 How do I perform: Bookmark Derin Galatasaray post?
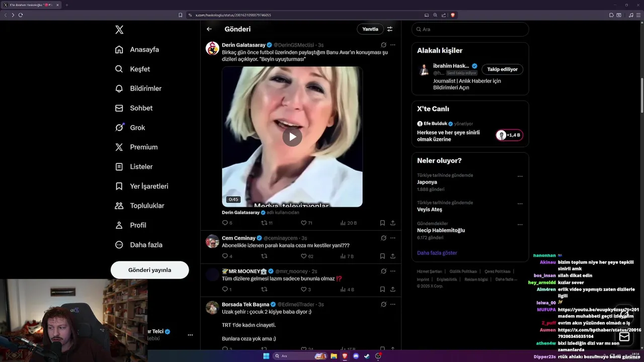click(382, 223)
